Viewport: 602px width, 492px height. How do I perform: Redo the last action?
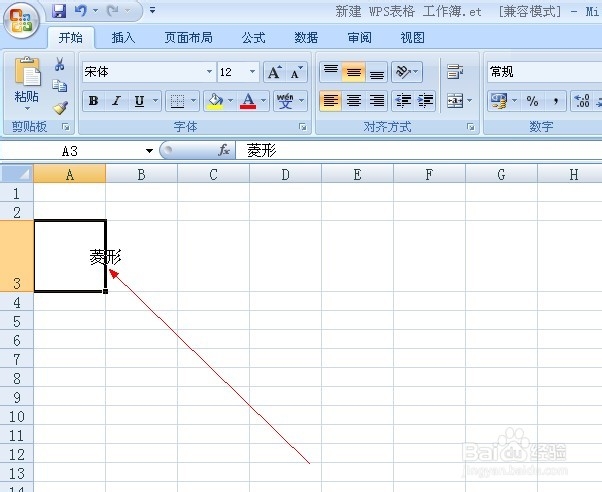(113, 11)
